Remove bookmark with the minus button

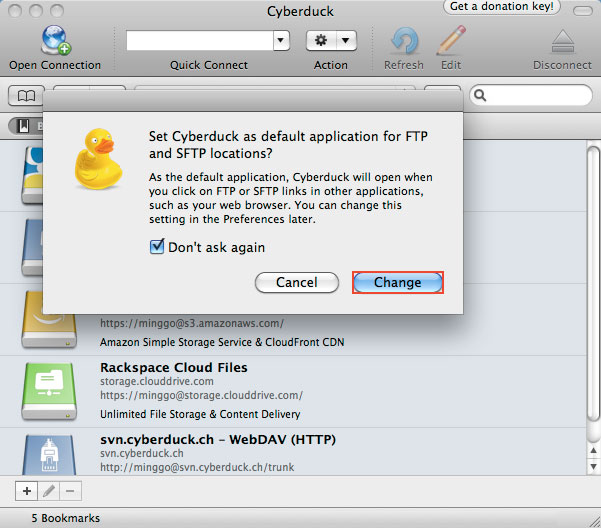pos(70,491)
